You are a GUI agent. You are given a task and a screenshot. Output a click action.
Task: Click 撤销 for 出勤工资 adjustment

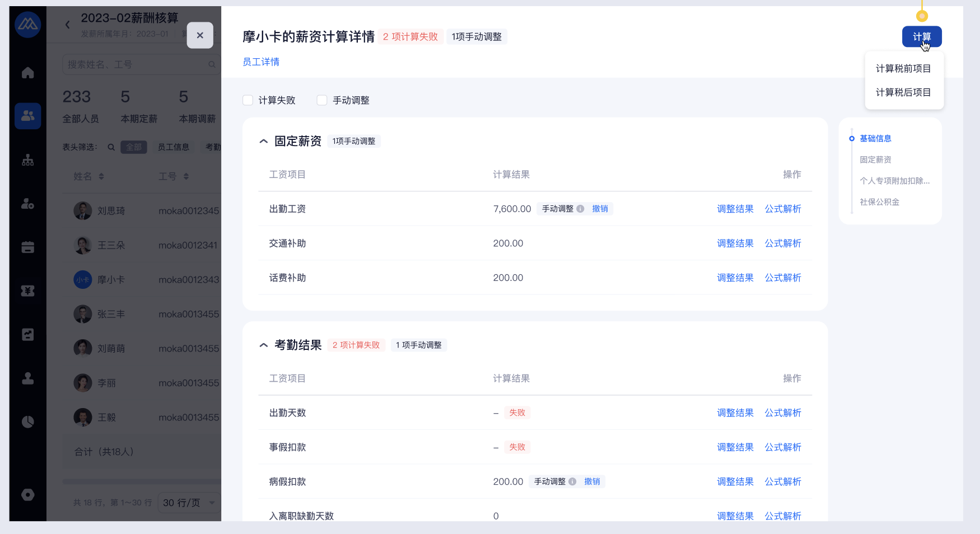[x=600, y=209]
